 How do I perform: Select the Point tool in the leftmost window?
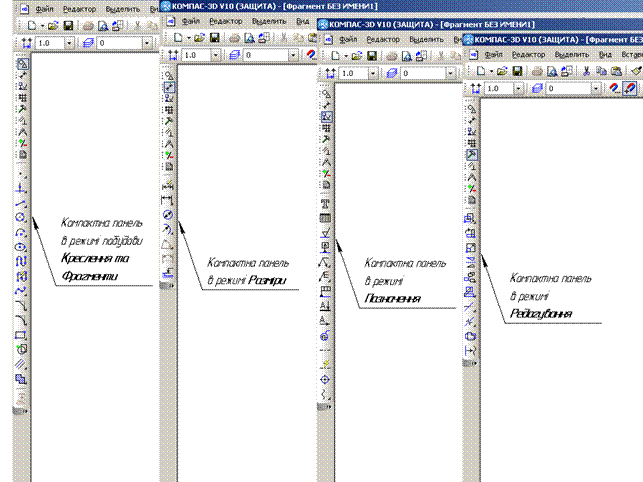point(22,174)
